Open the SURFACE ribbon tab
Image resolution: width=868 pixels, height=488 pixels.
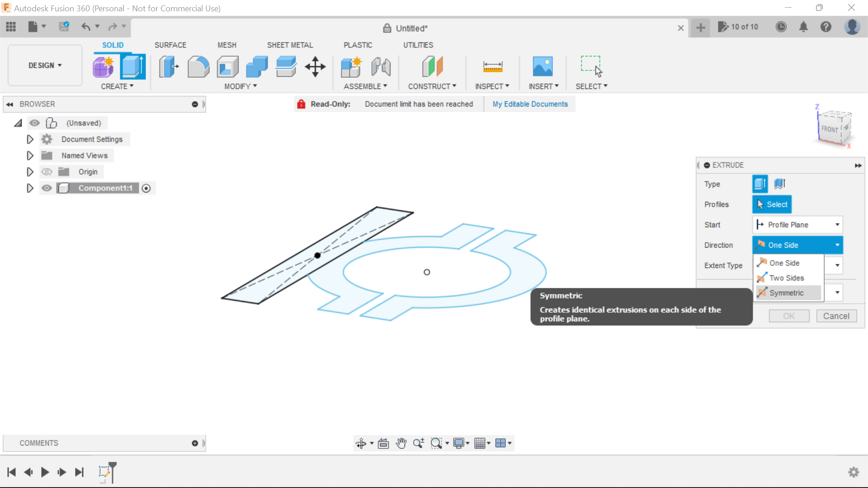point(170,45)
